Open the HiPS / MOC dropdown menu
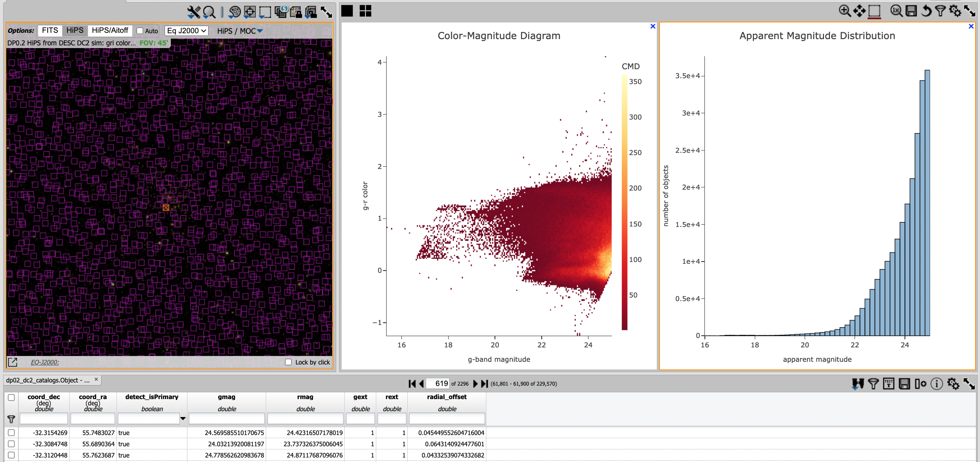980x462 pixels. (x=240, y=31)
